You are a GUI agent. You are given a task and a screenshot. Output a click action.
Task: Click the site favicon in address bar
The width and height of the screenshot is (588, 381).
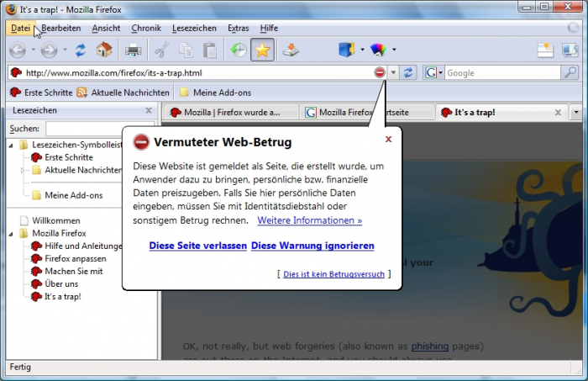click(x=16, y=72)
